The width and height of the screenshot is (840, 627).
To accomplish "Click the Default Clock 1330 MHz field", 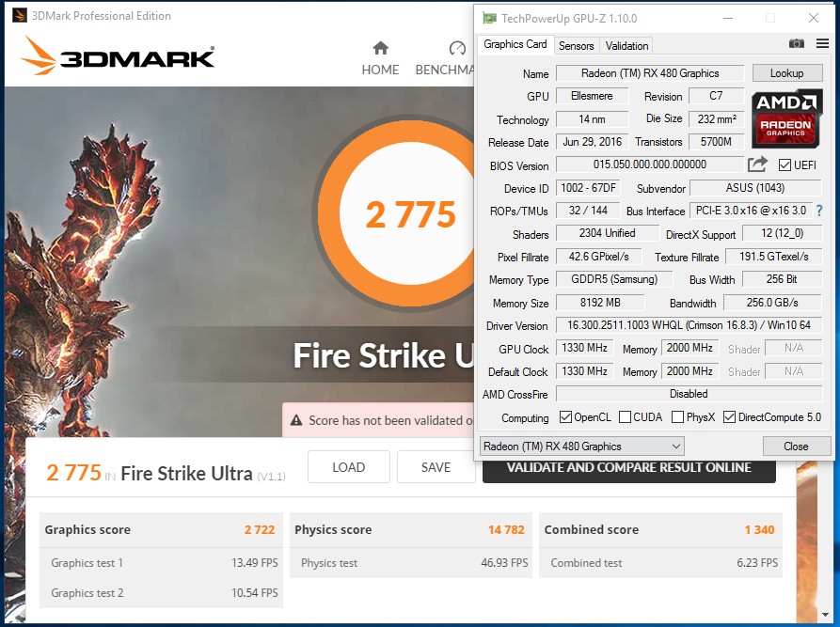I will click(x=584, y=371).
